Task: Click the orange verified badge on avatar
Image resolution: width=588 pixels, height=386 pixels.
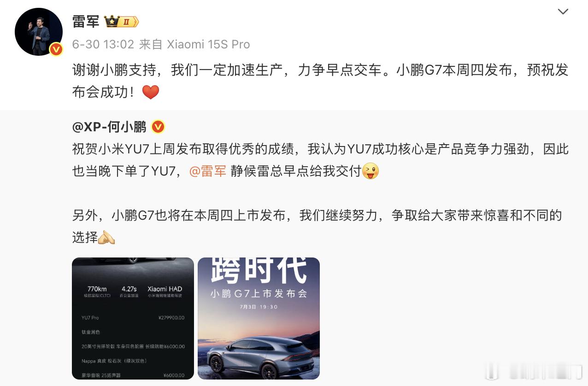Action: 56,49
